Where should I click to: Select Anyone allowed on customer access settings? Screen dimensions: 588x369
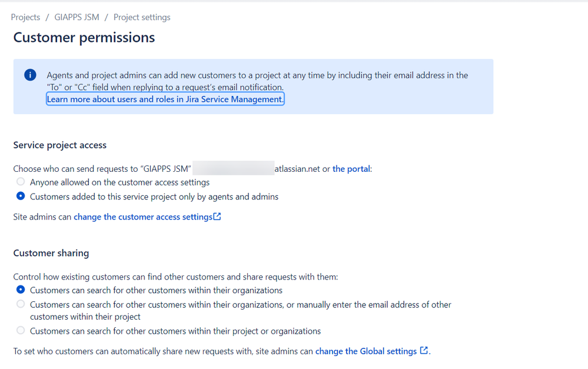(21, 182)
